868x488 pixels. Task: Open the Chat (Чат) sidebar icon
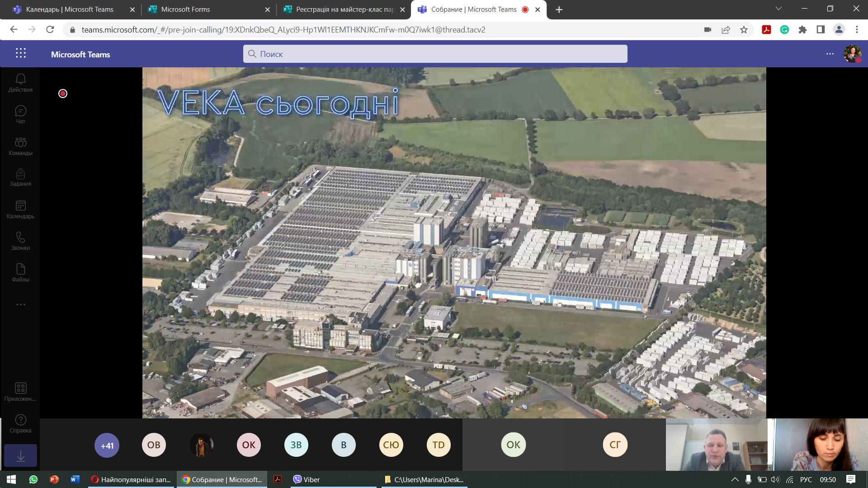20,115
